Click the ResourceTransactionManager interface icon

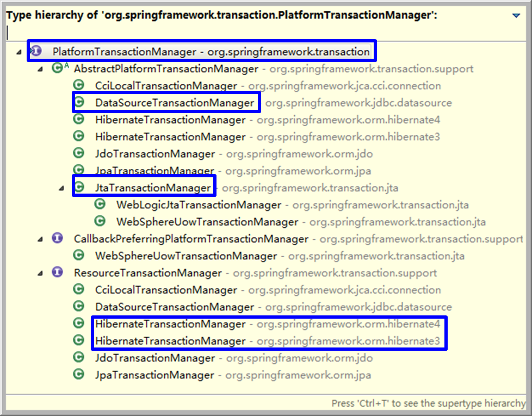tap(57, 272)
